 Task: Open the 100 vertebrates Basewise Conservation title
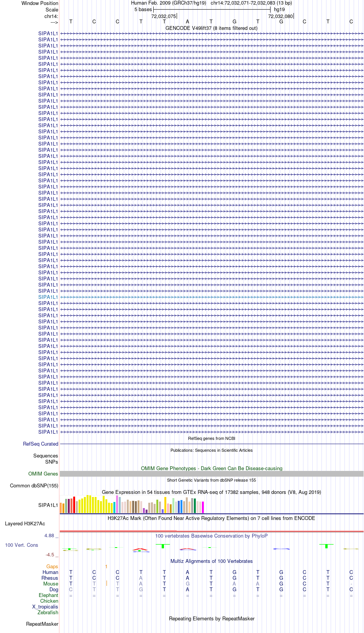pyautogui.click(x=212, y=536)
